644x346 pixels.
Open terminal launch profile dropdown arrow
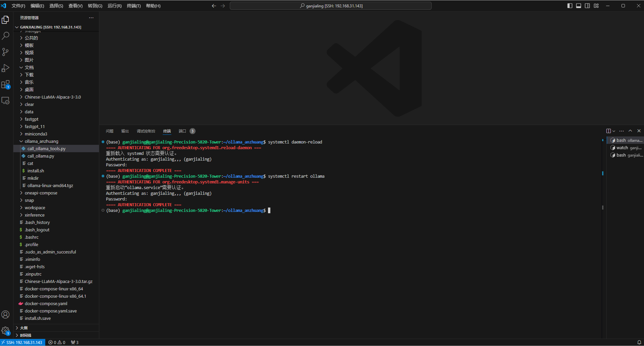point(614,131)
